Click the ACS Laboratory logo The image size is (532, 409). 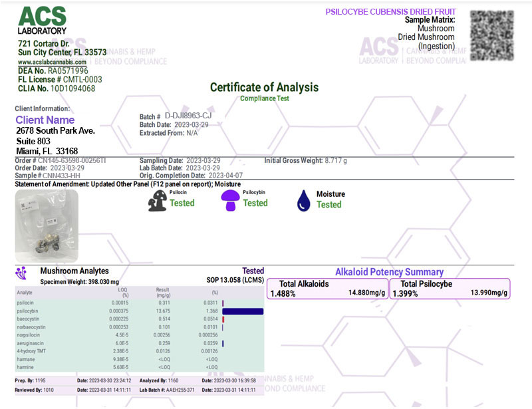[41, 21]
